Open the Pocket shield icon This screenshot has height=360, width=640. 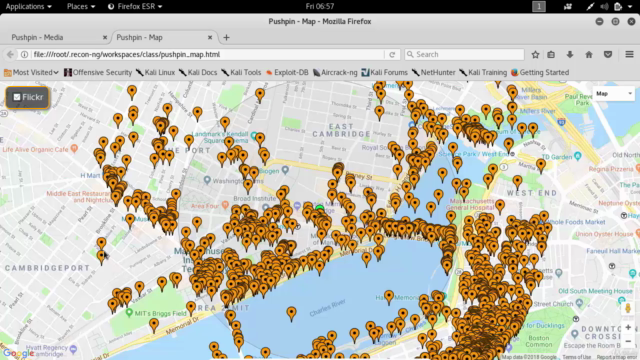[608, 54]
